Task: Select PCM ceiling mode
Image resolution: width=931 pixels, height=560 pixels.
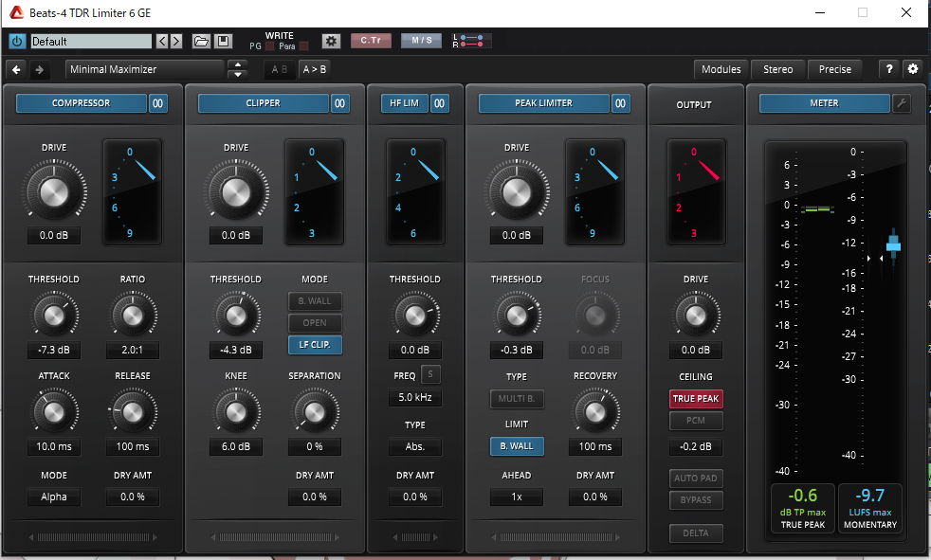Action: (696, 421)
